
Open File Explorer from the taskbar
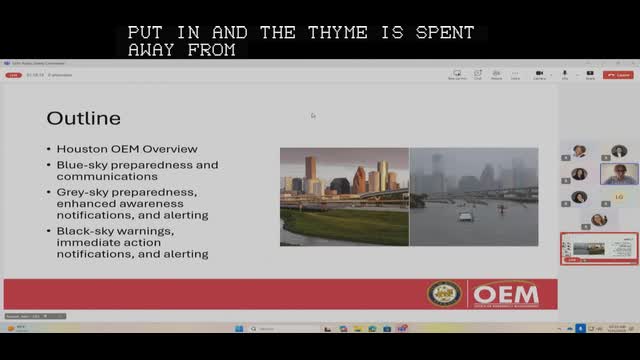pyautogui.click(x=358, y=329)
